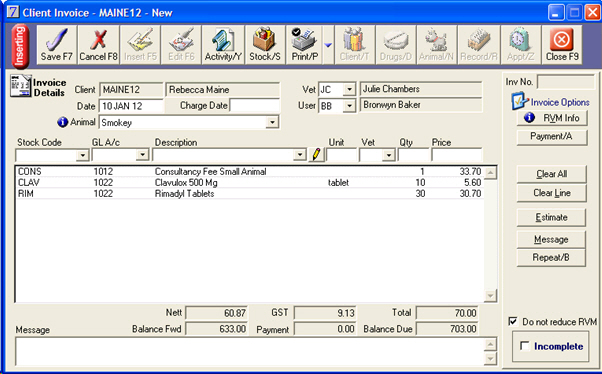Image resolution: width=602 pixels, height=374 pixels.
Task: Select the Rimadyl Tablets row
Action: coord(250,194)
